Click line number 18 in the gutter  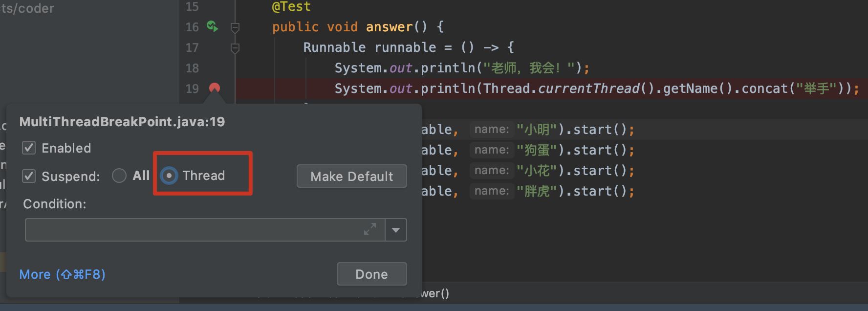[x=192, y=68]
